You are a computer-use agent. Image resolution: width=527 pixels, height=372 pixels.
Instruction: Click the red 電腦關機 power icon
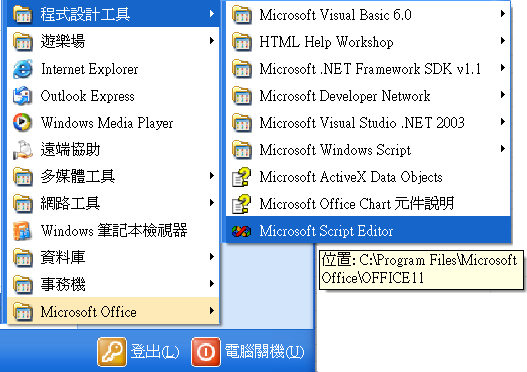click(206, 352)
